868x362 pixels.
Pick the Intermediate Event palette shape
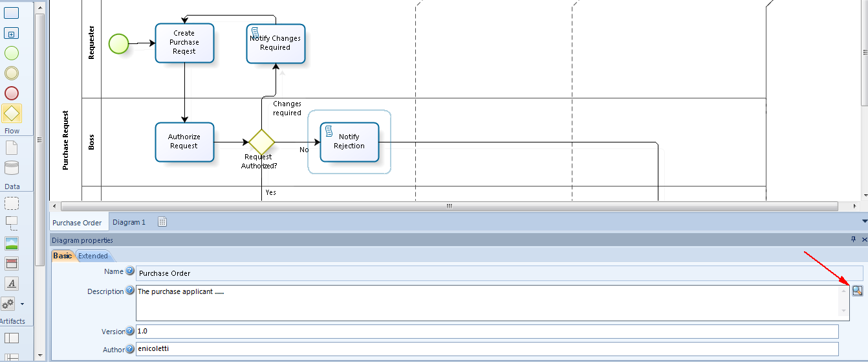(12, 73)
